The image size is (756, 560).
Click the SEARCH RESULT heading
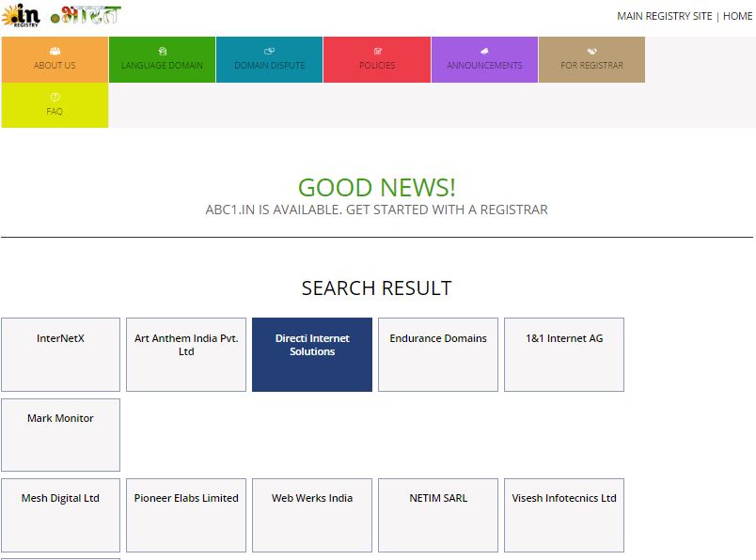[x=376, y=288]
